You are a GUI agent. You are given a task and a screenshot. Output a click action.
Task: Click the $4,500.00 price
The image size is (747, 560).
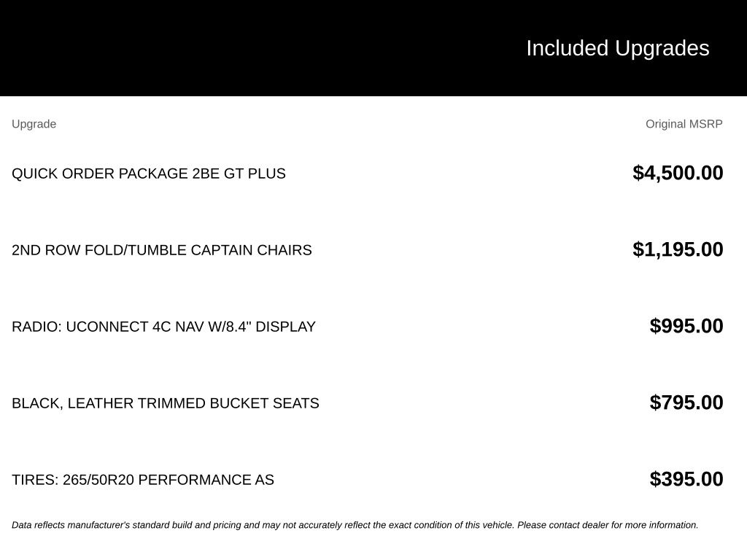click(x=678, y=173)
